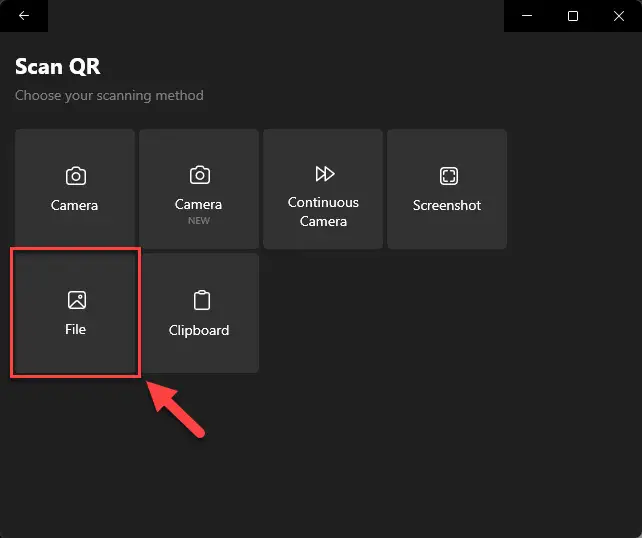Screen dimensions: 642x538
Task: Click the empty title bar area
Action: pyautogui.click(x=276, y=16)
